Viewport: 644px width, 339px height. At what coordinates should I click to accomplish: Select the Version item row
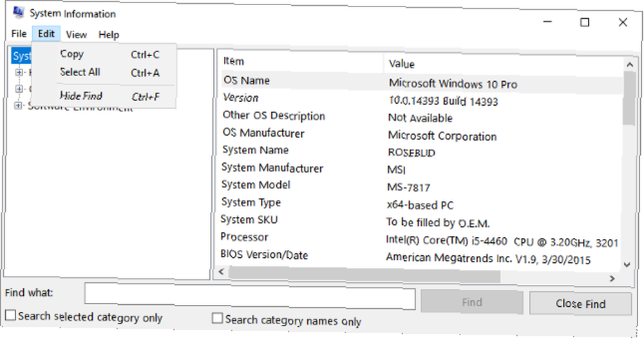[x=422, y=99]
